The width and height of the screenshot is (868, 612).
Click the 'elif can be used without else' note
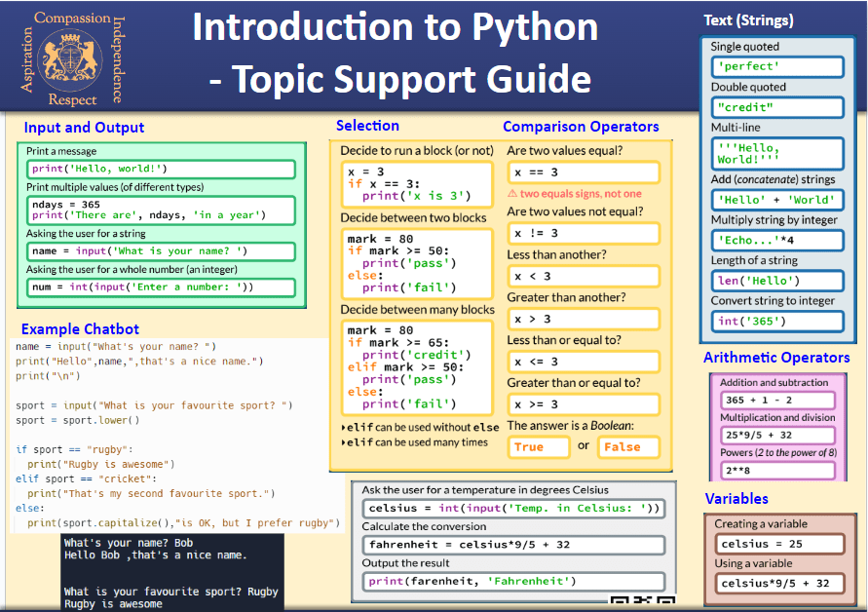pyautogui.click(x=420, y=428)
